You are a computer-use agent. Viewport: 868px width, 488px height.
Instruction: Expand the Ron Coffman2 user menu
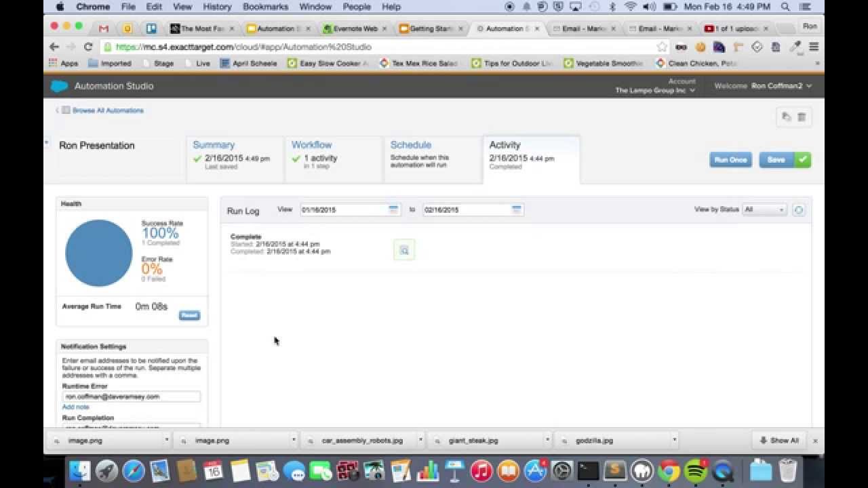[x=781, y=86]
